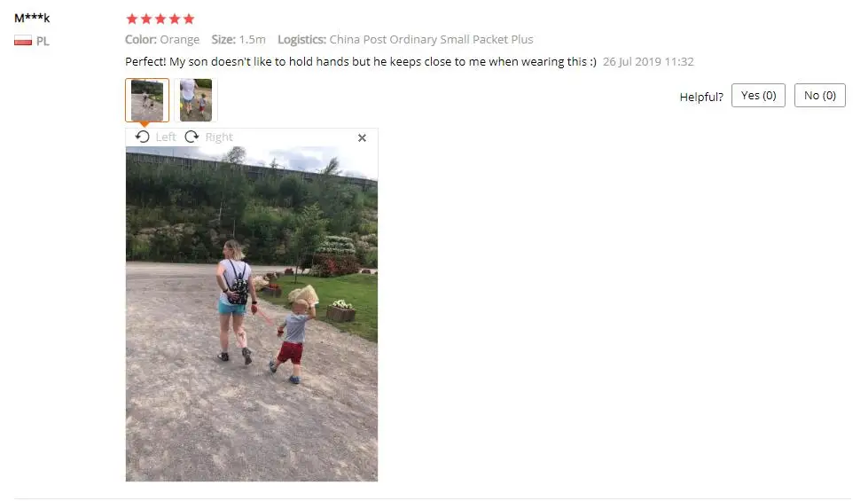Open the second review photo thumbnail
868x501 pixels.
196,100
